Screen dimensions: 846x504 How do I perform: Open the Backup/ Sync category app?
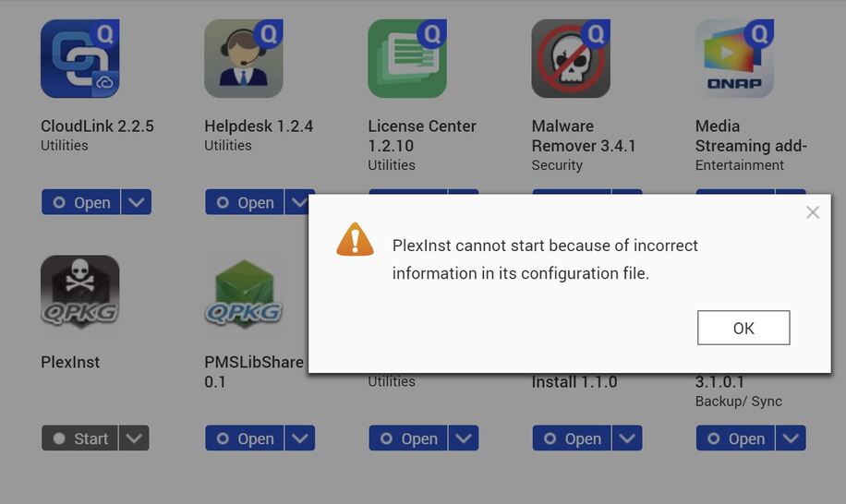(x=735, y=438)
